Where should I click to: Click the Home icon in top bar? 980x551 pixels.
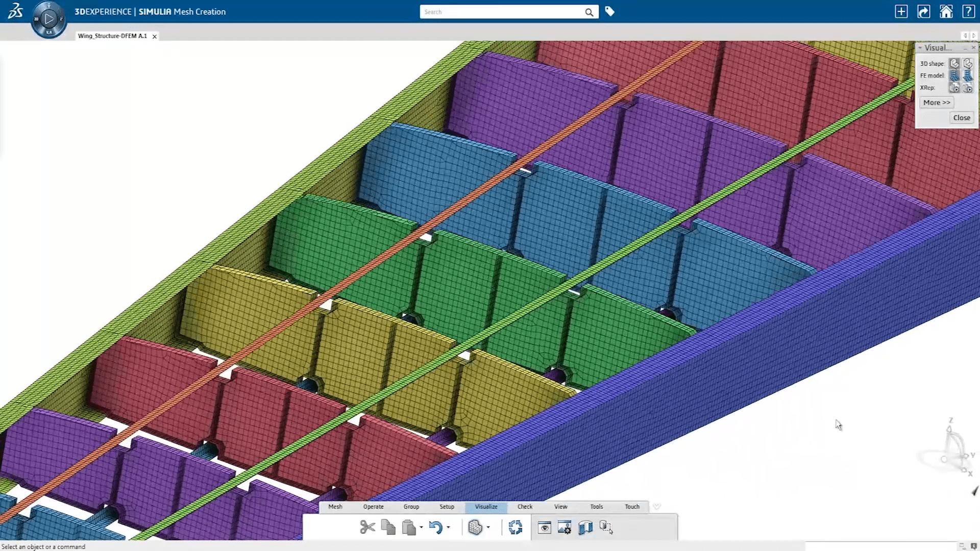(x=946, y=11)
